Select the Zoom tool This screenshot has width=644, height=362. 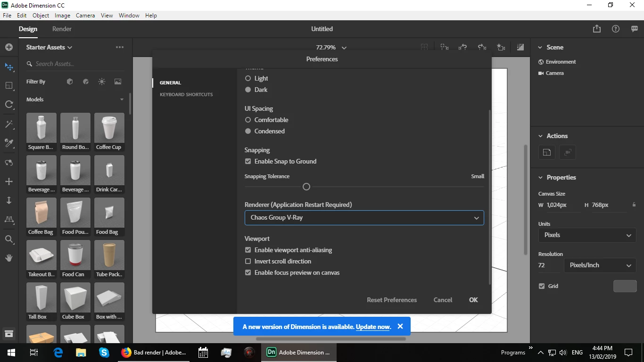point(8,239)
